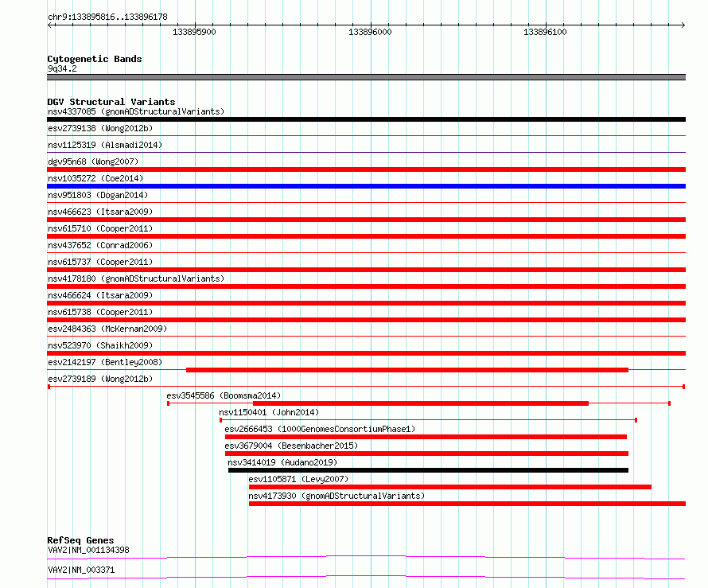Click the left arrow on the coordinate ruler
The image size is (708, 588).
51,25
